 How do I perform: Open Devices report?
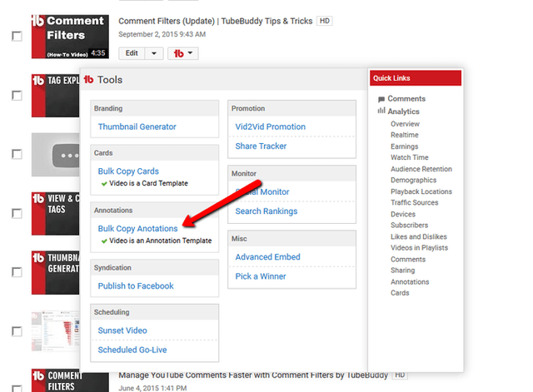tap(403, 214)
